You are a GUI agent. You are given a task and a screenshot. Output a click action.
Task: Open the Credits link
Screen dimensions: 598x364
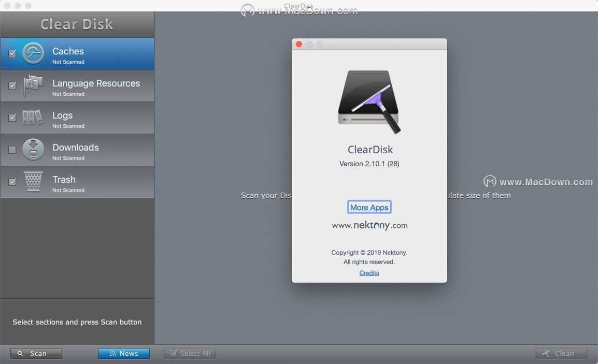click(369, 273)
